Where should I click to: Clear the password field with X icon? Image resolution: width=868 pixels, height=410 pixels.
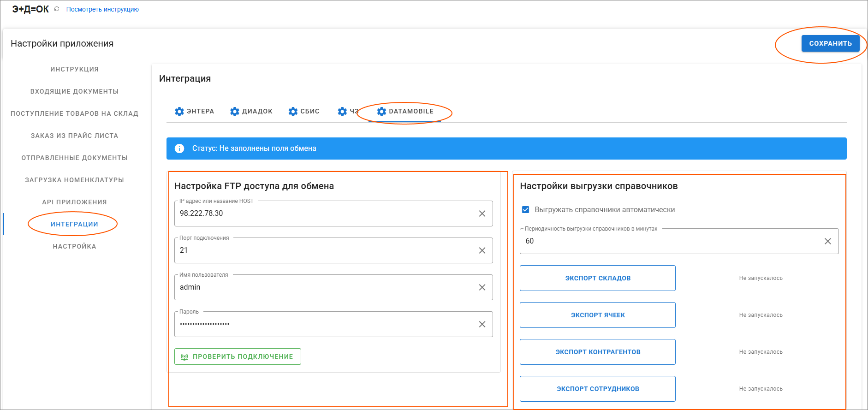[x=482, y=324]
